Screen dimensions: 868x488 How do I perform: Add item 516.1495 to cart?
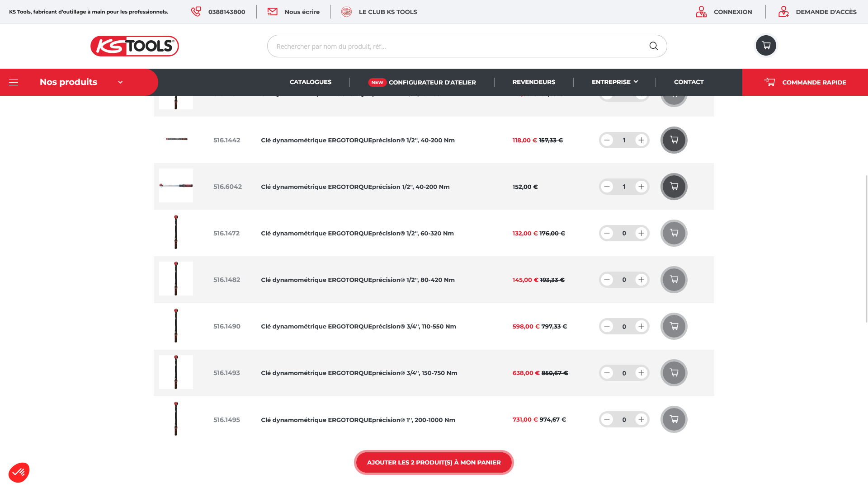tap(674, 419)
